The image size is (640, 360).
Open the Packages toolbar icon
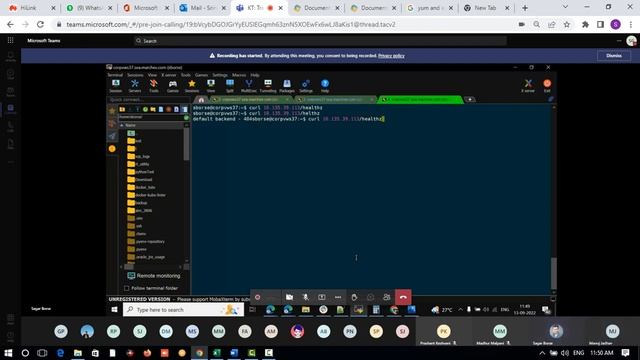click(287, 86)
